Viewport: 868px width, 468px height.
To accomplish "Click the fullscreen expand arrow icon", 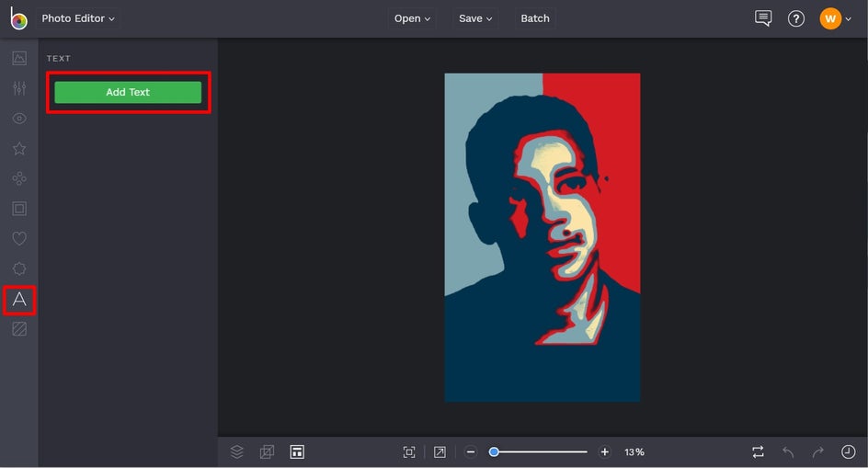I will tap(440, 452).
